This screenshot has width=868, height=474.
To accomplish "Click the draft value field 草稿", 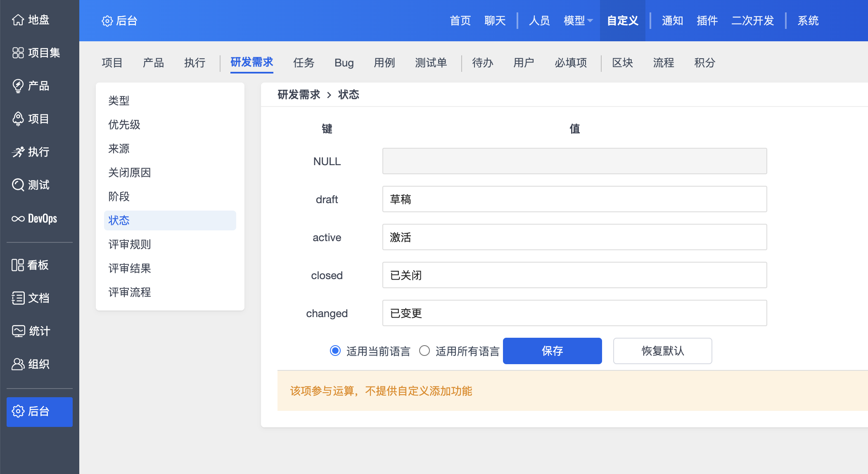I will click(x=574, y=199).
